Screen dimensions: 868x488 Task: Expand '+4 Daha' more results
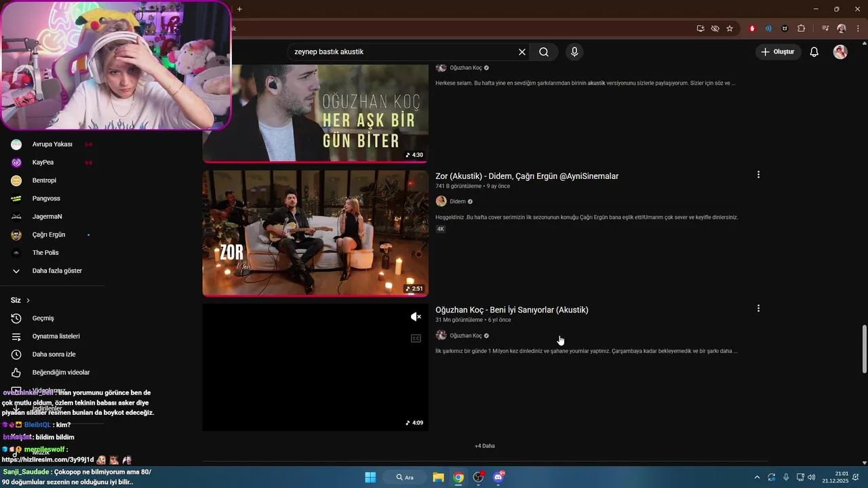(485, 446)
